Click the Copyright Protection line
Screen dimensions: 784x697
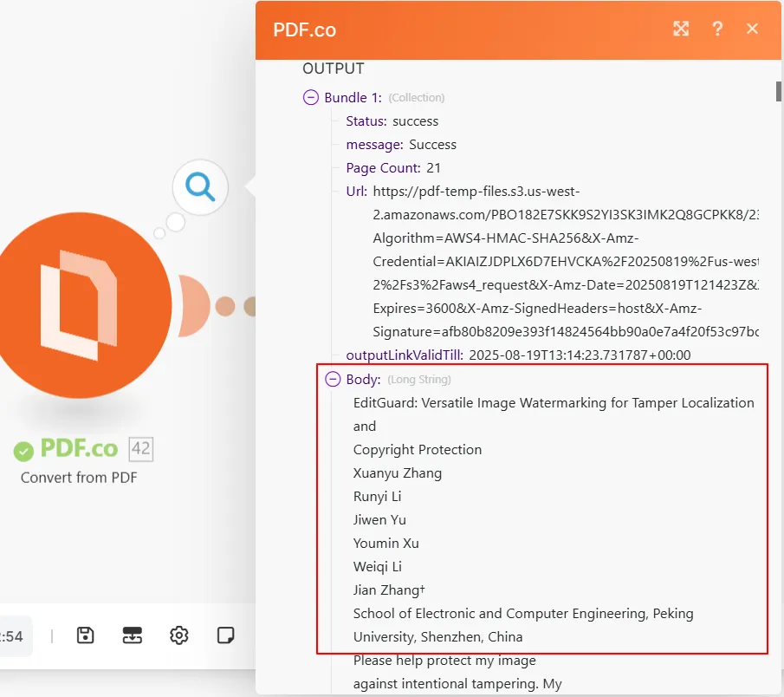tap(418, 450)
